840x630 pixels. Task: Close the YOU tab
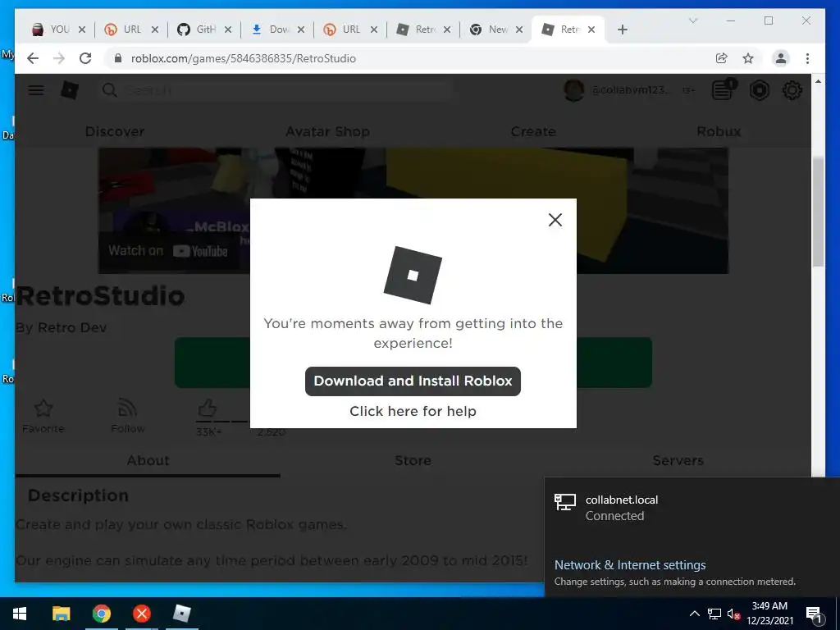click(x=82, y=30)
